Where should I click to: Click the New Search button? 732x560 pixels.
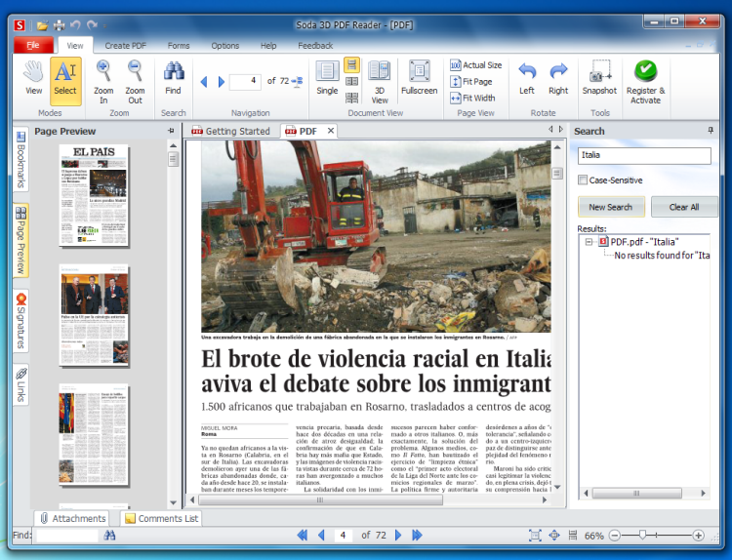610,207
